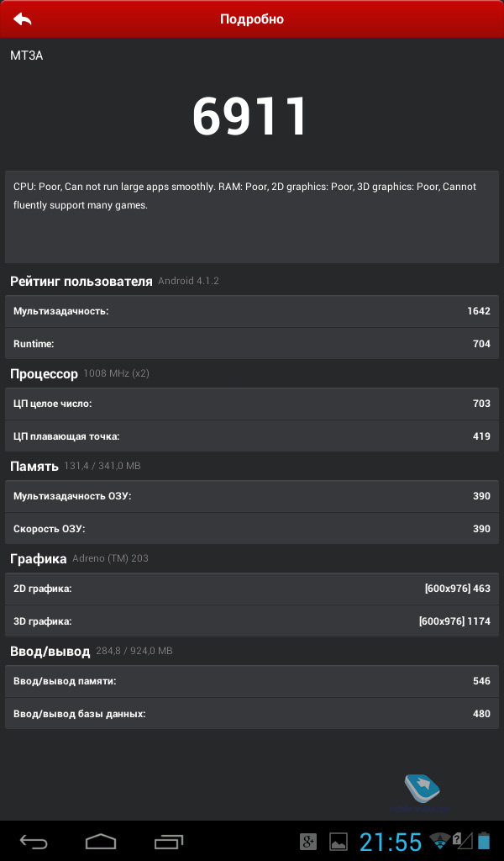Open the picture notification icon
The width and height of the screenshot is (504, 861).
point(339,842)
